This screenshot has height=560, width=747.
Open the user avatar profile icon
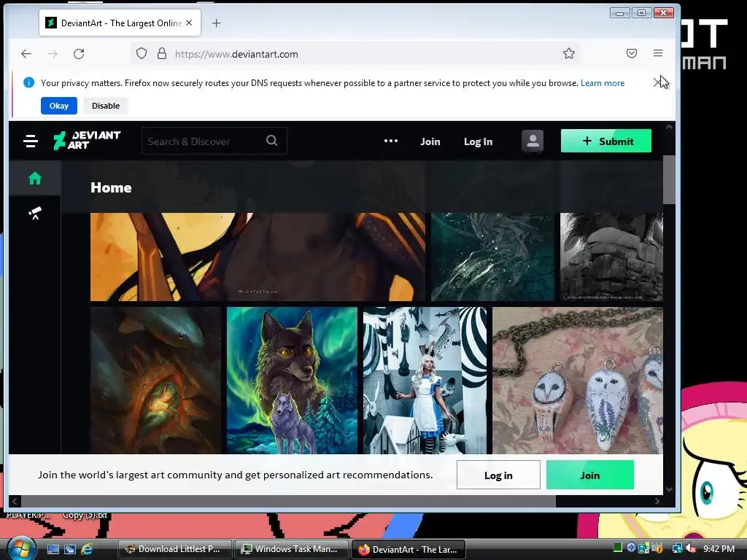533,141
